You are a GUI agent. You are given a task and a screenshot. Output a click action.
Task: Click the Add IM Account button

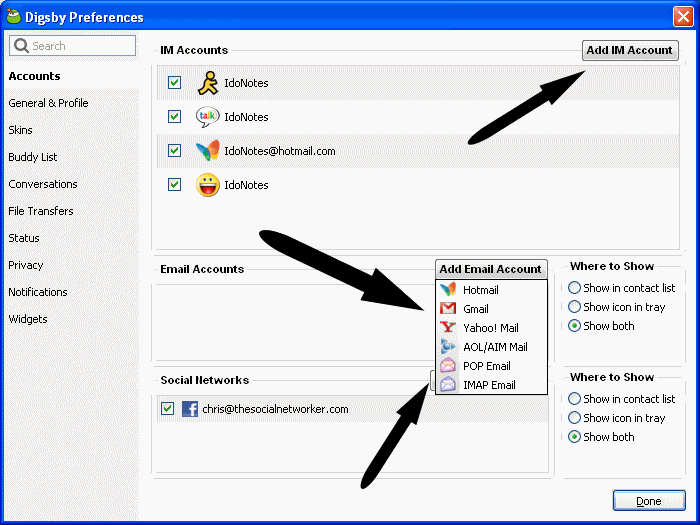630,50
